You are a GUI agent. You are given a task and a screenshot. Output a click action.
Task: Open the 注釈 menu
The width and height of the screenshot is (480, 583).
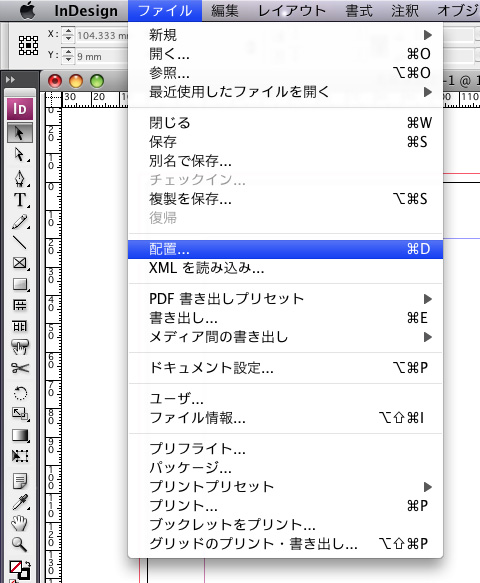coord(405,11)
